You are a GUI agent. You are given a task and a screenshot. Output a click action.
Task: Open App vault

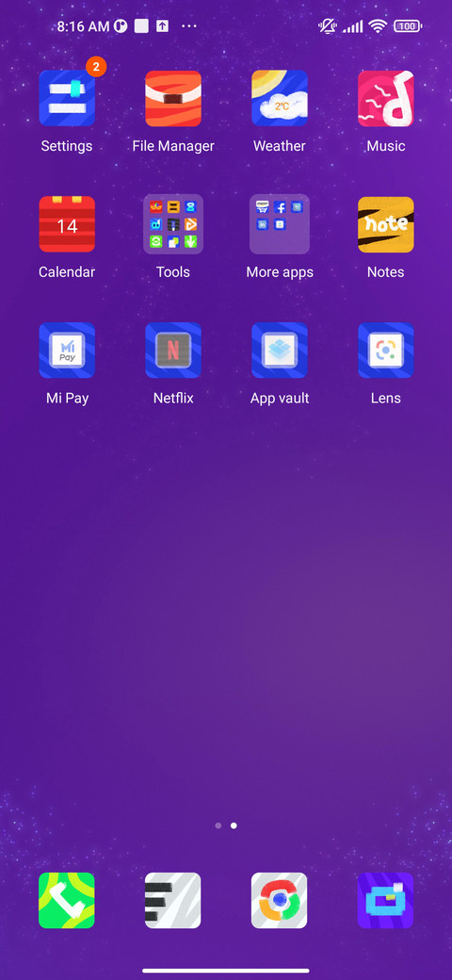279,350
